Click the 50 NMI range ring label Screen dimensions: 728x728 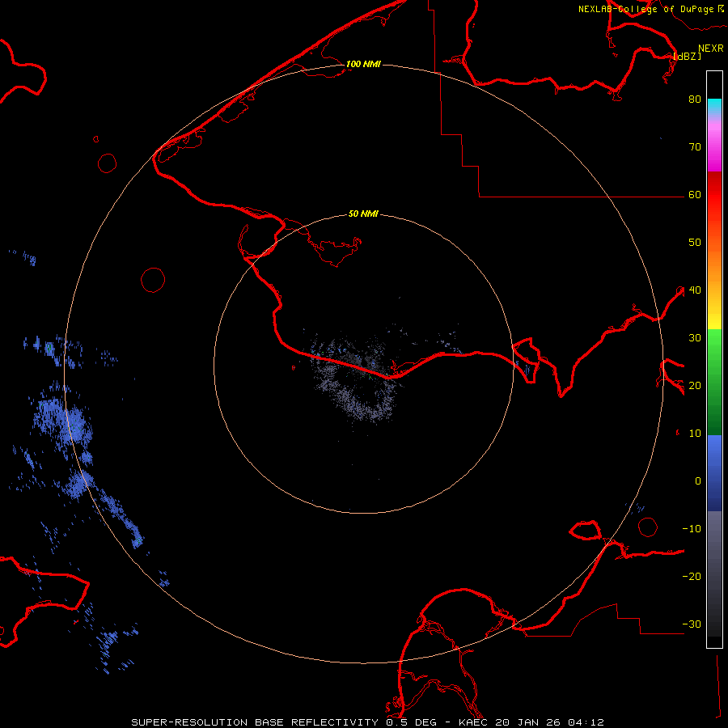point(363,214)
